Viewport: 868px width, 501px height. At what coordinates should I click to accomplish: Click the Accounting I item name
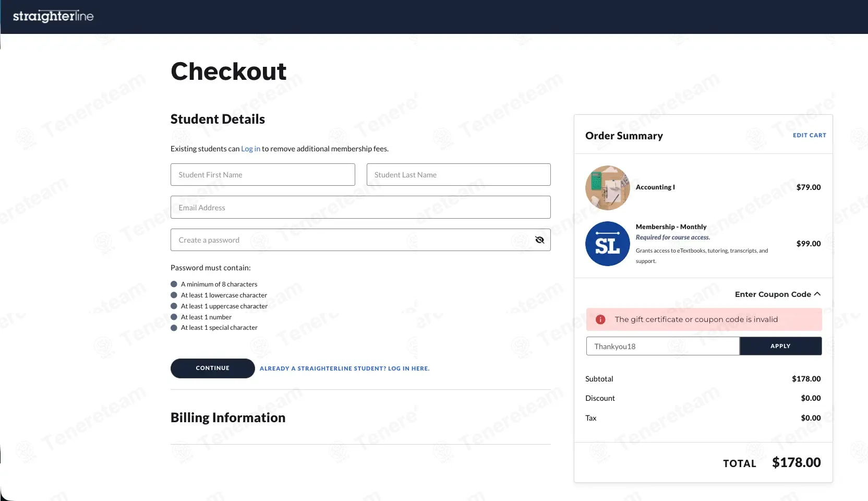(655, 187)
